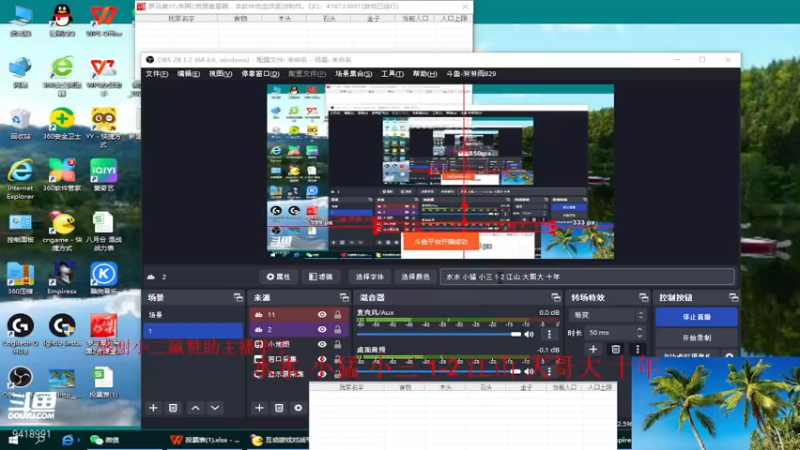Click the blue stop streaming button

tap(696, 317)
